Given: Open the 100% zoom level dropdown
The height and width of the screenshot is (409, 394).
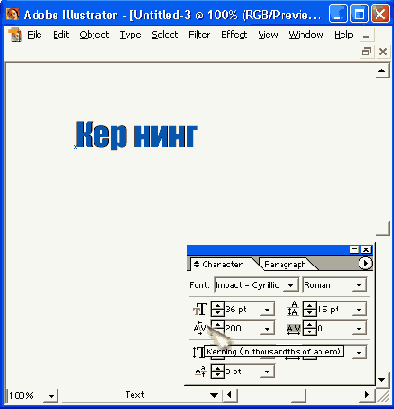Looking at the screenshot, I should 51,396.
